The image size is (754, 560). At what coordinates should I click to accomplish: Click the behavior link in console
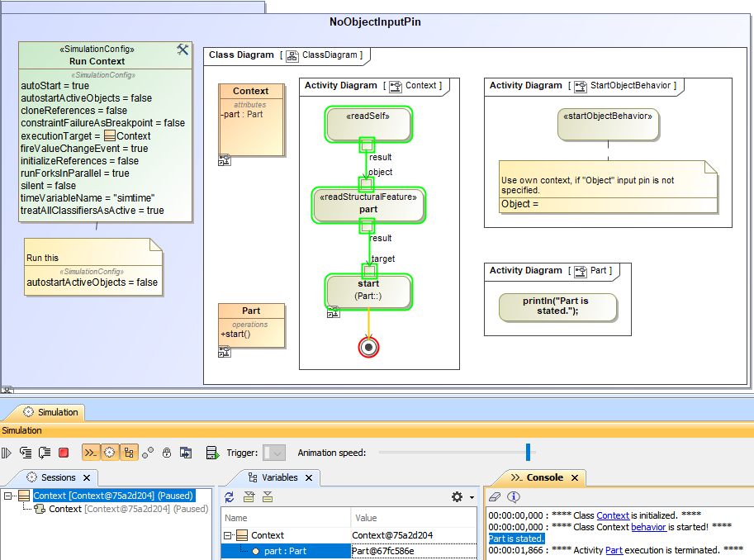[647, 527]
